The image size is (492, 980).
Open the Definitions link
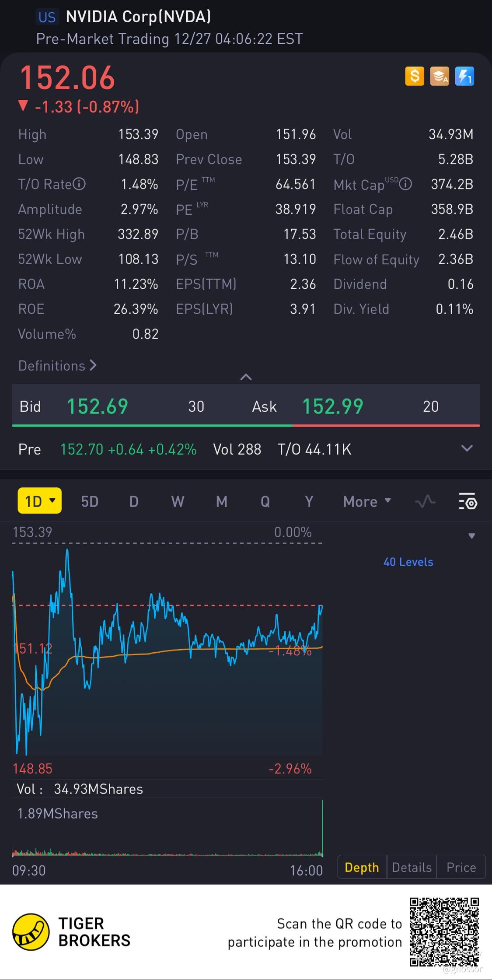(57, 366)
